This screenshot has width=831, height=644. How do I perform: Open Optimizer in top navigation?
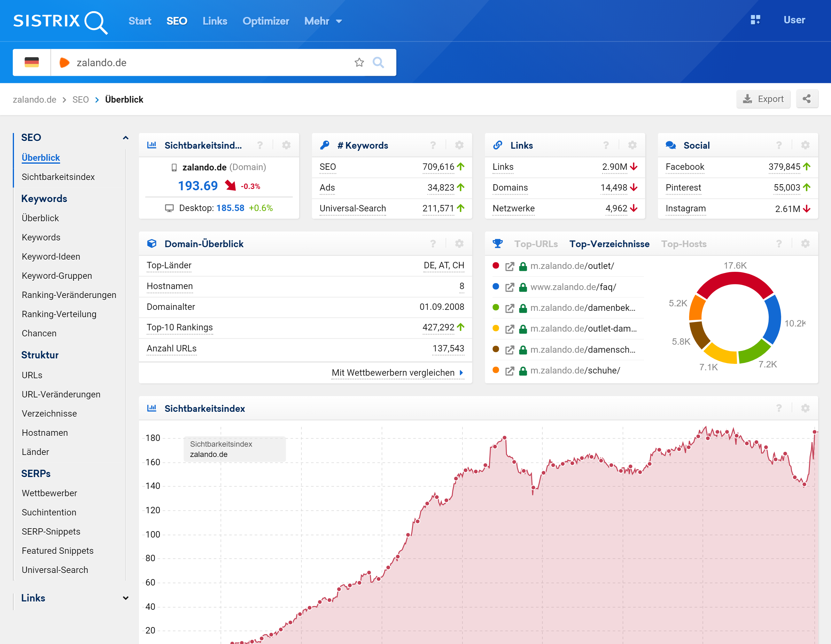266,21
